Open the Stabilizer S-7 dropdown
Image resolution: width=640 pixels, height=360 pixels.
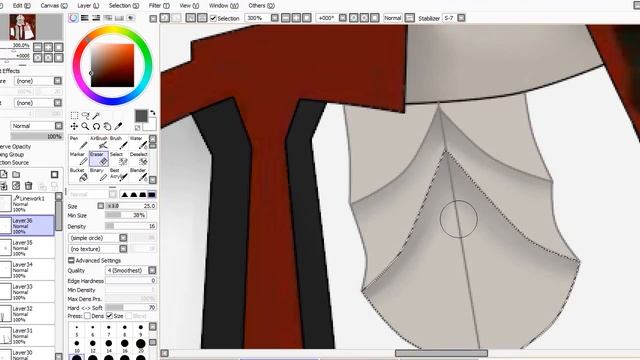click(461, 18)
